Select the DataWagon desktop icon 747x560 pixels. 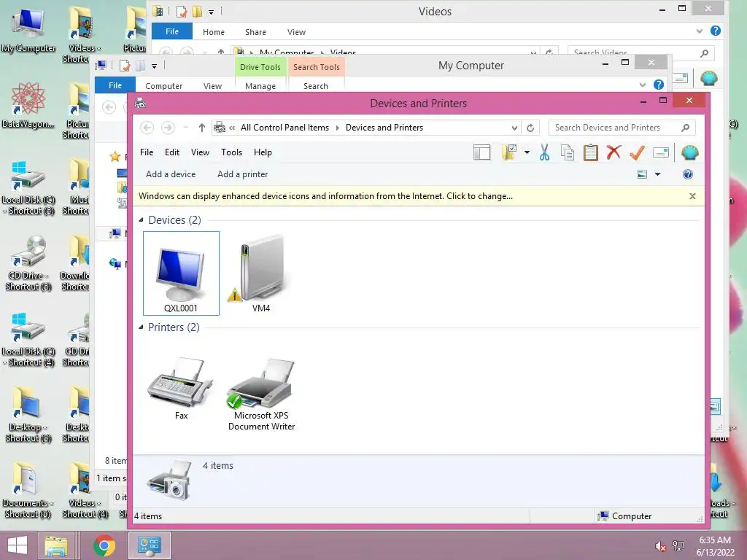pos(28,106)
